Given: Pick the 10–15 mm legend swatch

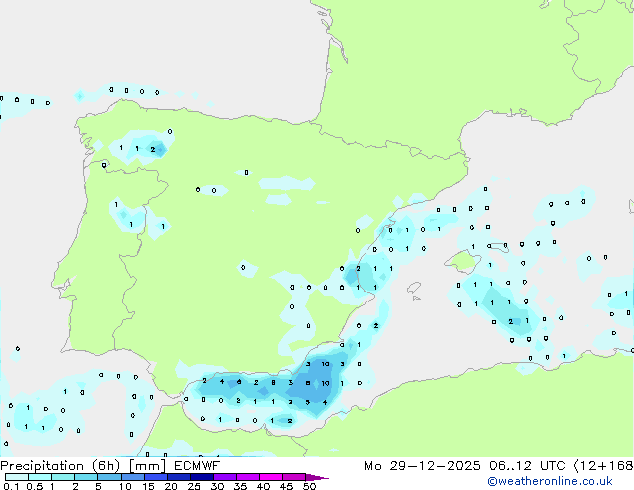Looking at the screenshot, I should point(132,477).
